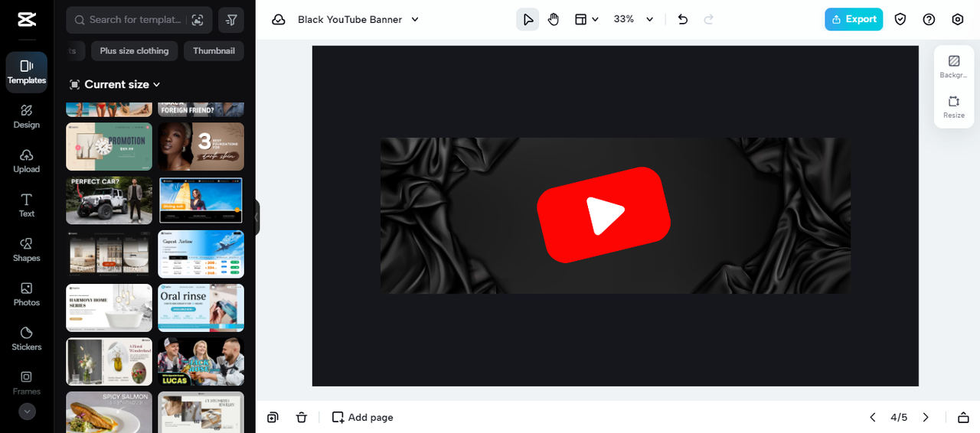Open the settings hexagon icon
Image resolution: width=980 pixels, height=433 pixels.
(x=958, y=19)
